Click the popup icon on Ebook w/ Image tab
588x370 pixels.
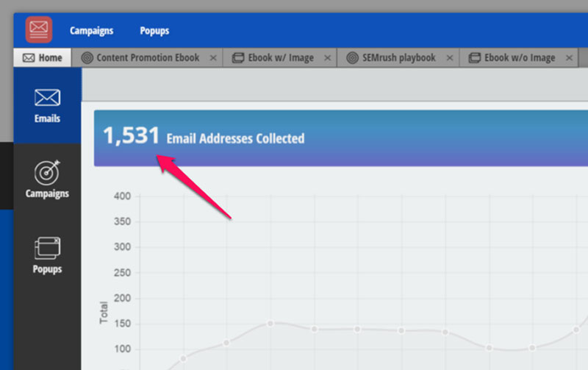(x=237, y=58)
